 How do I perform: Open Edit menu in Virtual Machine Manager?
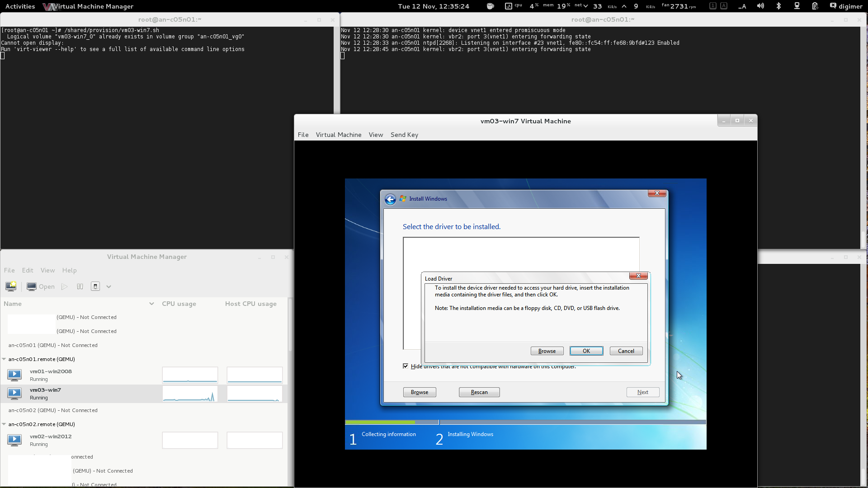(x=28, y=270)
